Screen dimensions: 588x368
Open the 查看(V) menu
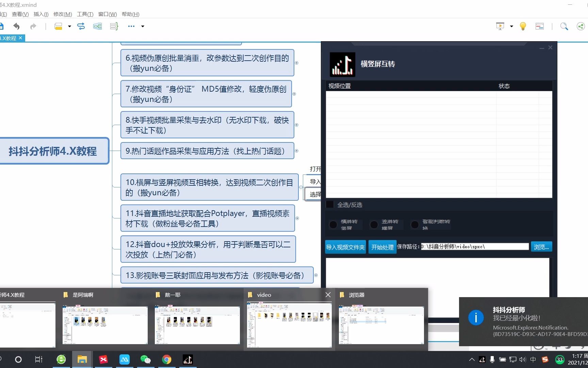pyautogui.click(x=20, y=14)
